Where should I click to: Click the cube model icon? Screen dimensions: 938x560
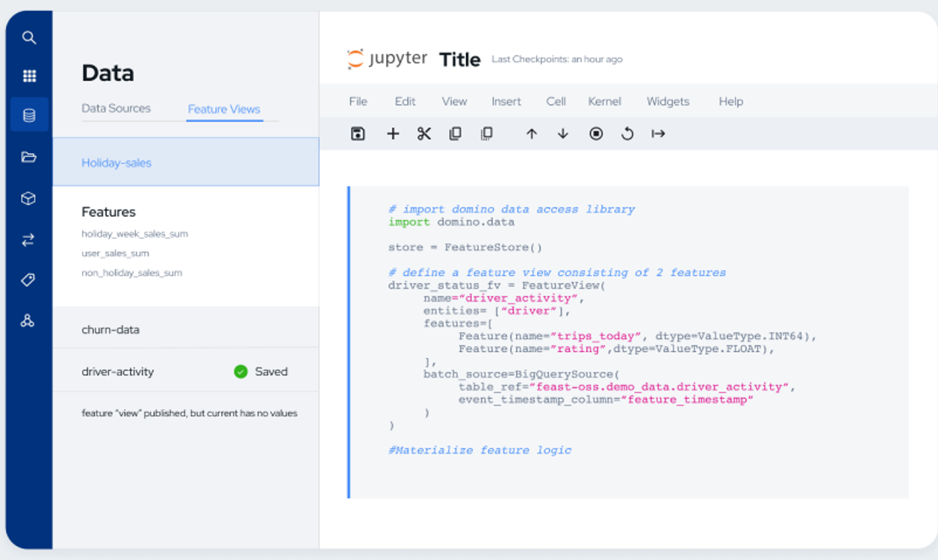[x=28, y=198]
